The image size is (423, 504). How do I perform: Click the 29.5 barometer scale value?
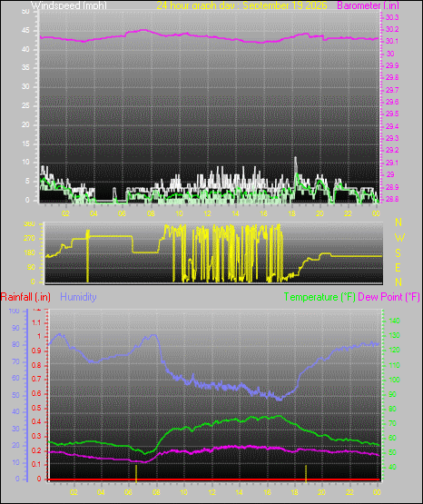click(392, 114)
